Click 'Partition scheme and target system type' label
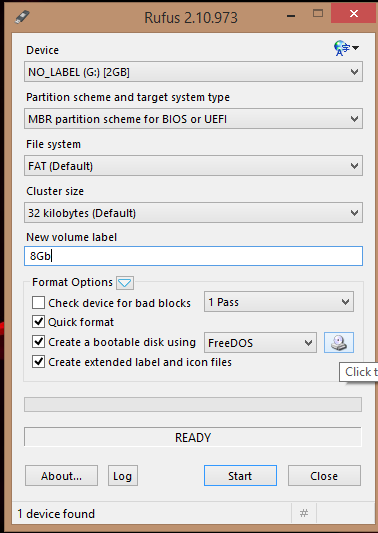 [x=128, y=98]
